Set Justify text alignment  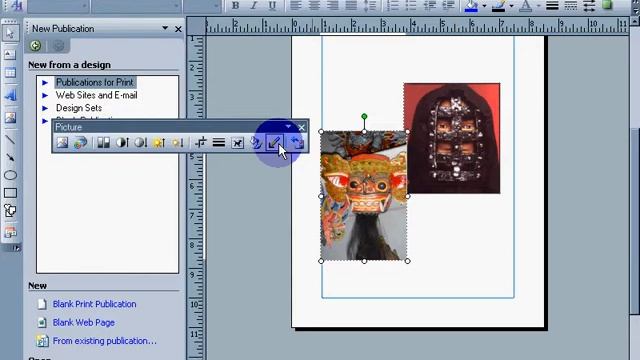coord(351,6)
